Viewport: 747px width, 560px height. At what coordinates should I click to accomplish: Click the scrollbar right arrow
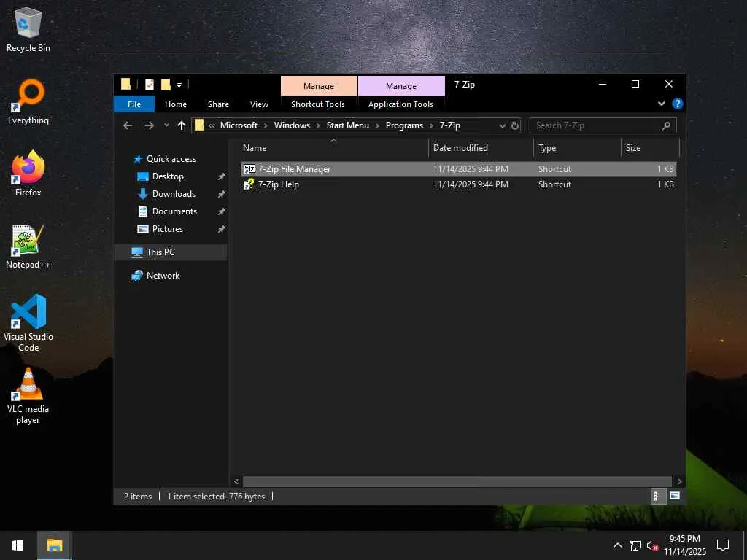[x=679, y=481]
